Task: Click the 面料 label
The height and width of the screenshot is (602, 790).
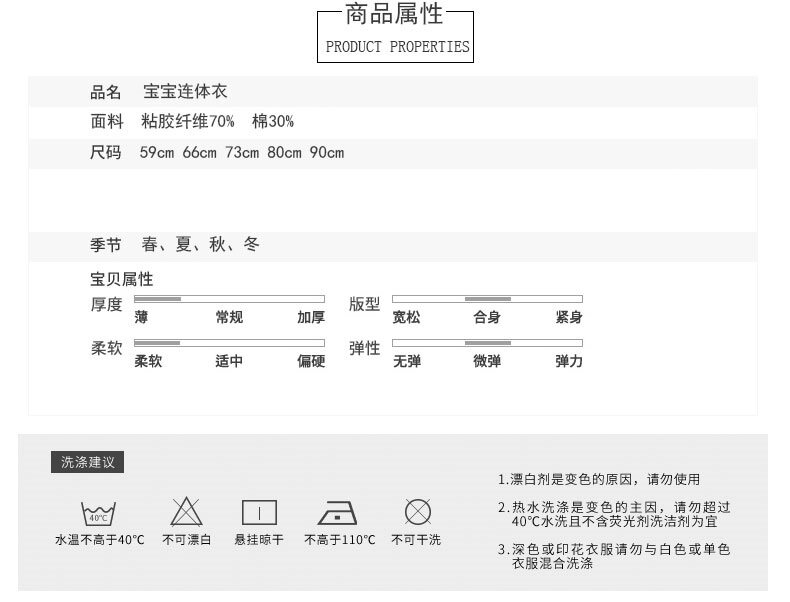Action: pos(107,121)
